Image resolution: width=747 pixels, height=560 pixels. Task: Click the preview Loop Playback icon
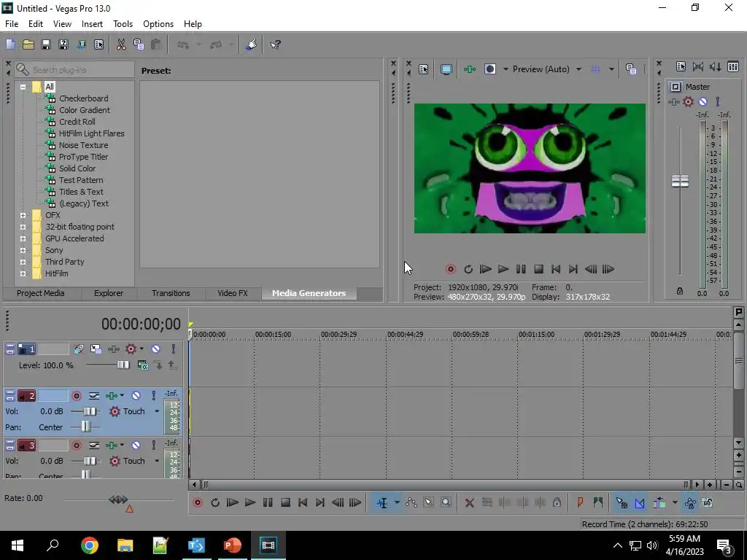pyautogui.click(x=468, y=269)
